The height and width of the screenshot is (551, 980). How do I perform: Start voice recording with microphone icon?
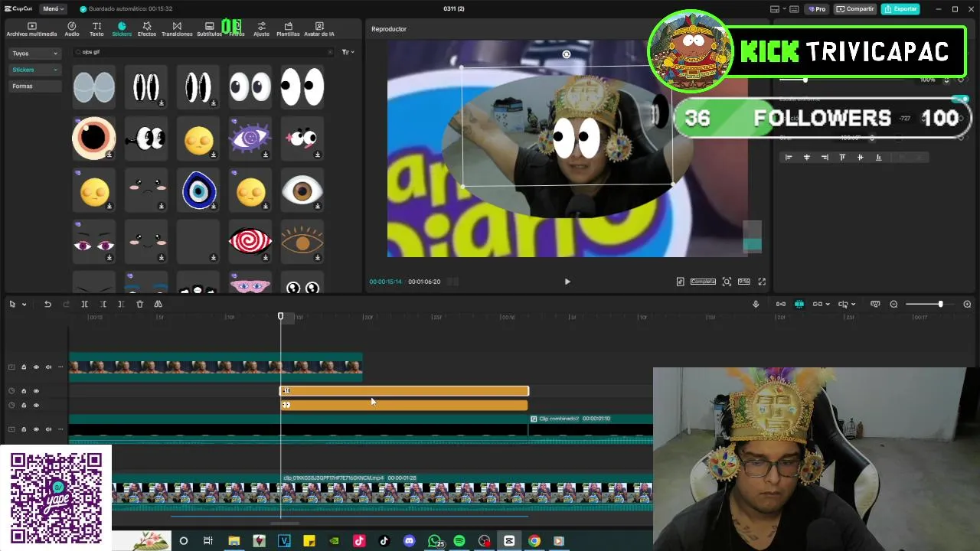(756, 304)
